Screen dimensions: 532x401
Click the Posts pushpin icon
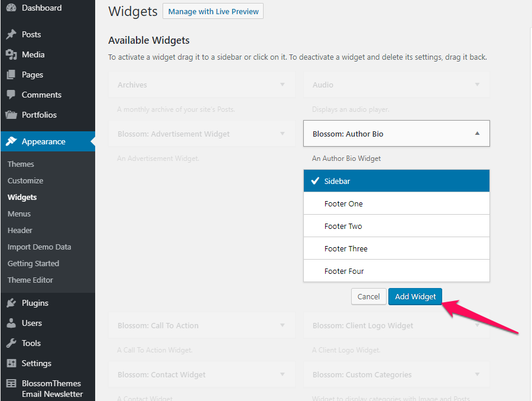[x=11, y=34]
